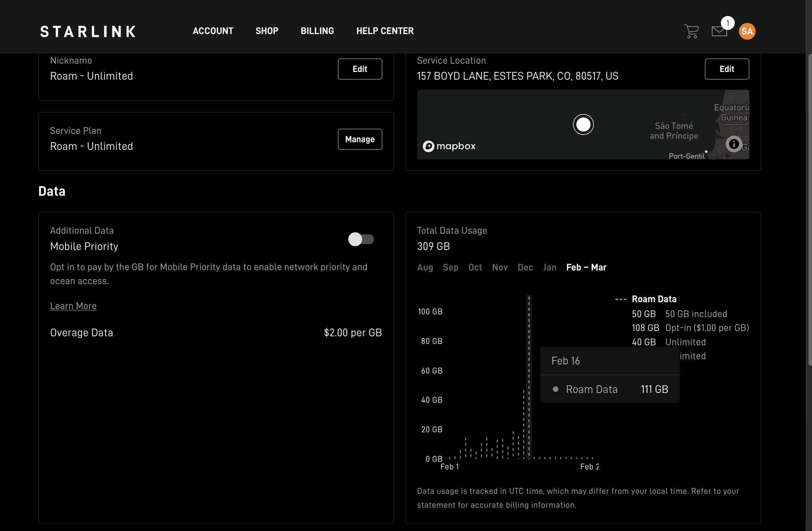Viewport: 812px width, 531px height.
Task: Edit the Nickname field
Action: (x=360, y=69)
